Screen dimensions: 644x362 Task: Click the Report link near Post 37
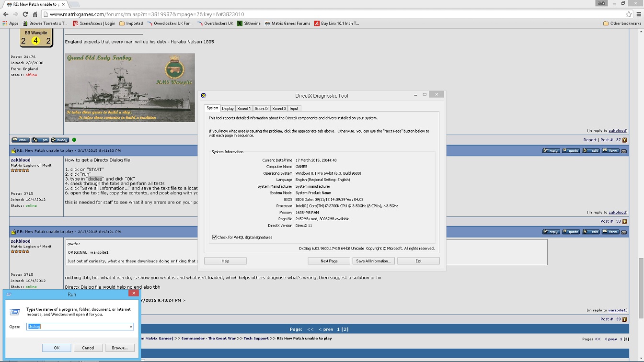click(590, 140)
